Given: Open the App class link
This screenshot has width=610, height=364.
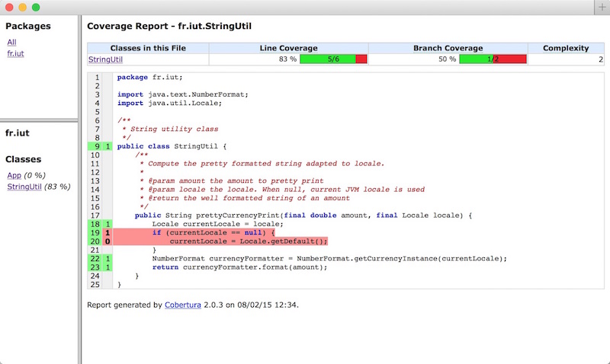Looking at the screenshot, I should click(x=14, y=176).
